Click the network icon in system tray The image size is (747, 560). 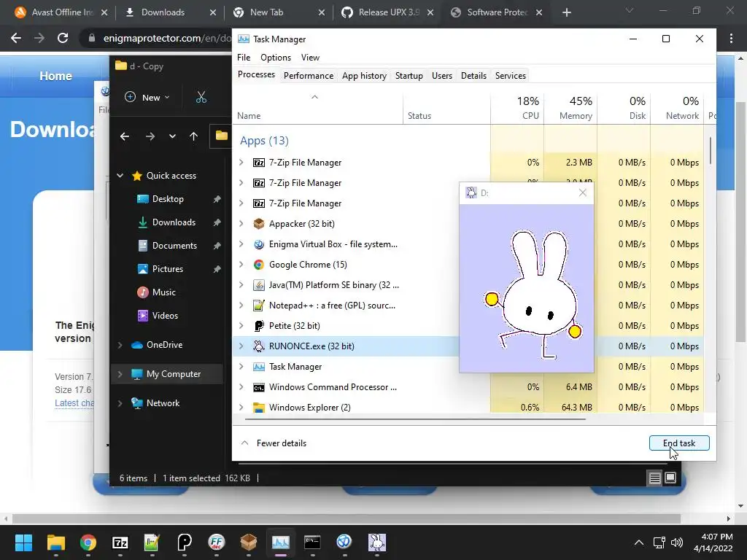(x=659, y=542)
